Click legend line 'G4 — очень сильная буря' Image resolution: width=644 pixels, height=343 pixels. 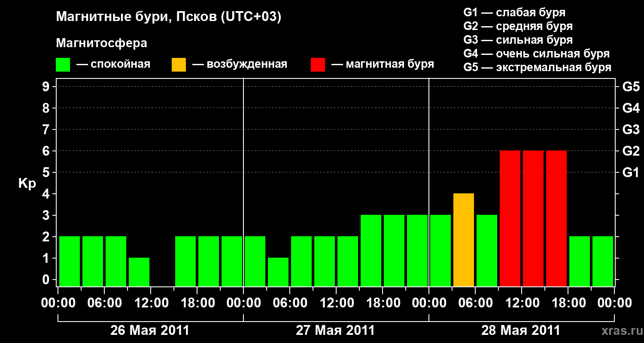(x=537, y=54)
